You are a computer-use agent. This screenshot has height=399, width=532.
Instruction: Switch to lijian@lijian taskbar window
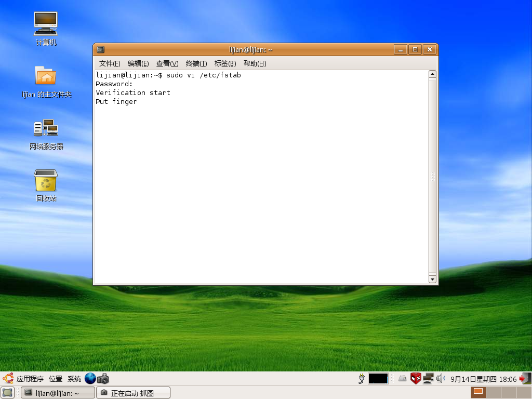pyautogui.click(x=58, y=393)
